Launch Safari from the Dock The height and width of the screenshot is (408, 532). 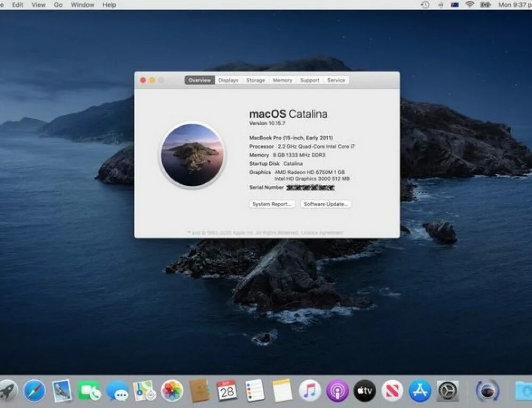click(35, 390)
